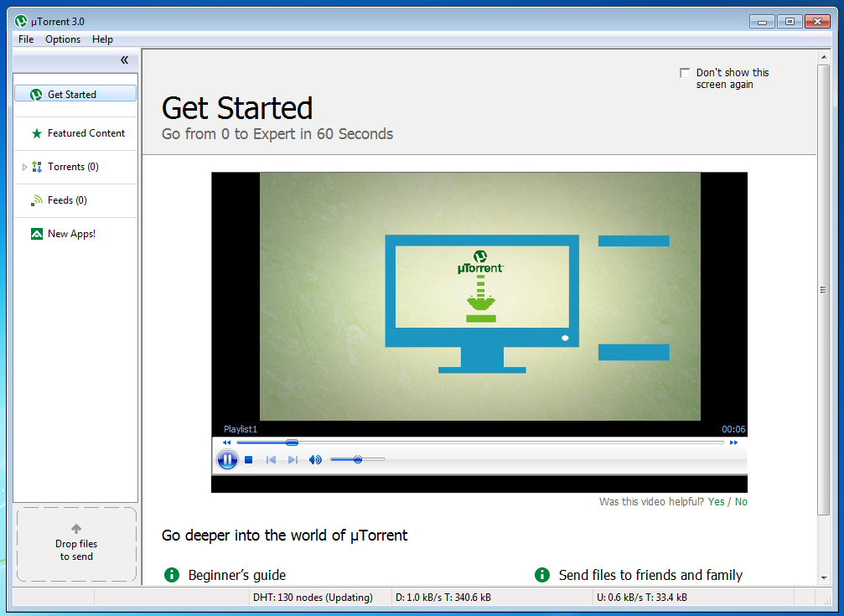The height and width of the screenshot is (616, 844).
Task: Click the Torrents up/down arrows icon
Action: pos(37,167)
